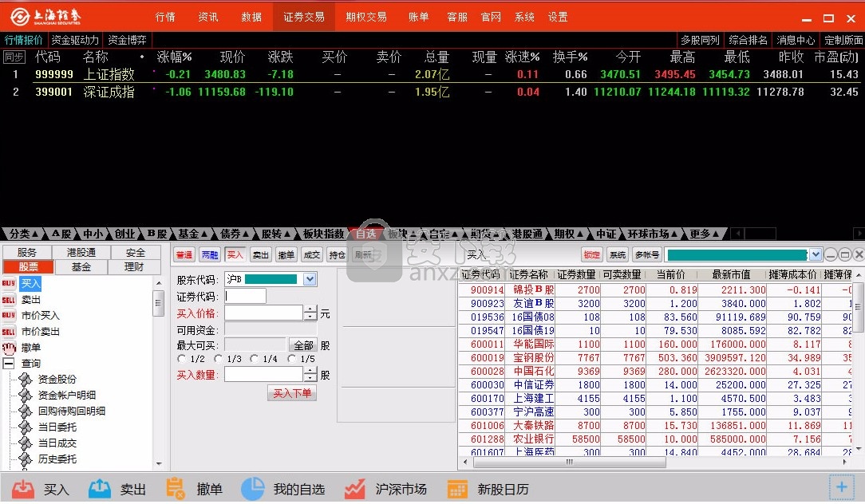Click the 综合排名 button
The image size is (865, 504).
tap(748, 40)
